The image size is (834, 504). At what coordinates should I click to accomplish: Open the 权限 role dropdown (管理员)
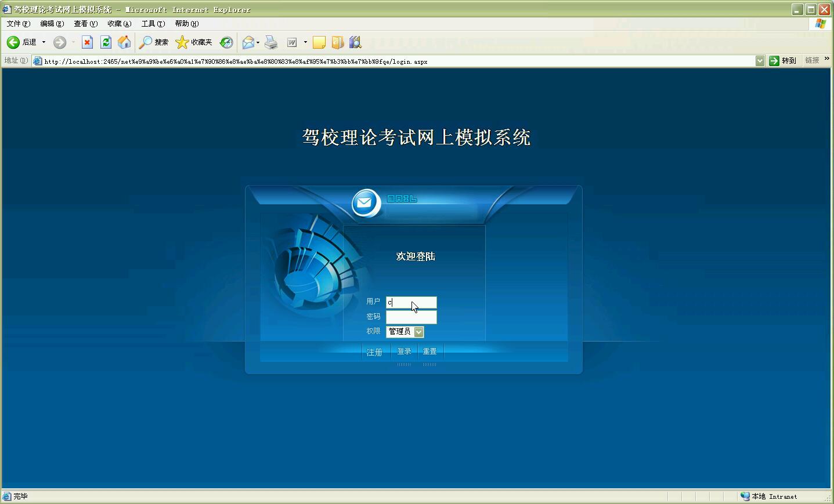tap(405, 332)
